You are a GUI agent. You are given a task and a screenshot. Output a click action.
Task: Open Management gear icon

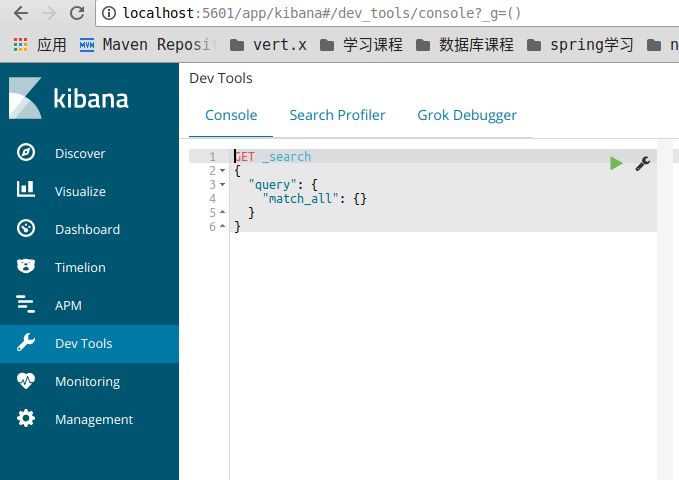(26, 419)
